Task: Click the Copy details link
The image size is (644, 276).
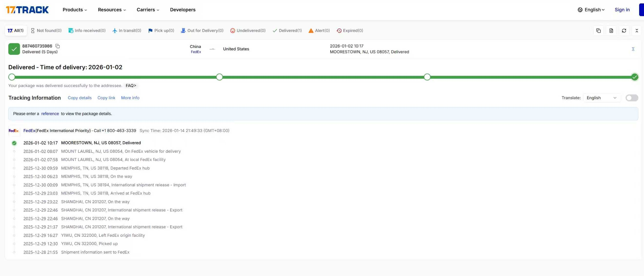Action: tap(80, 98)
